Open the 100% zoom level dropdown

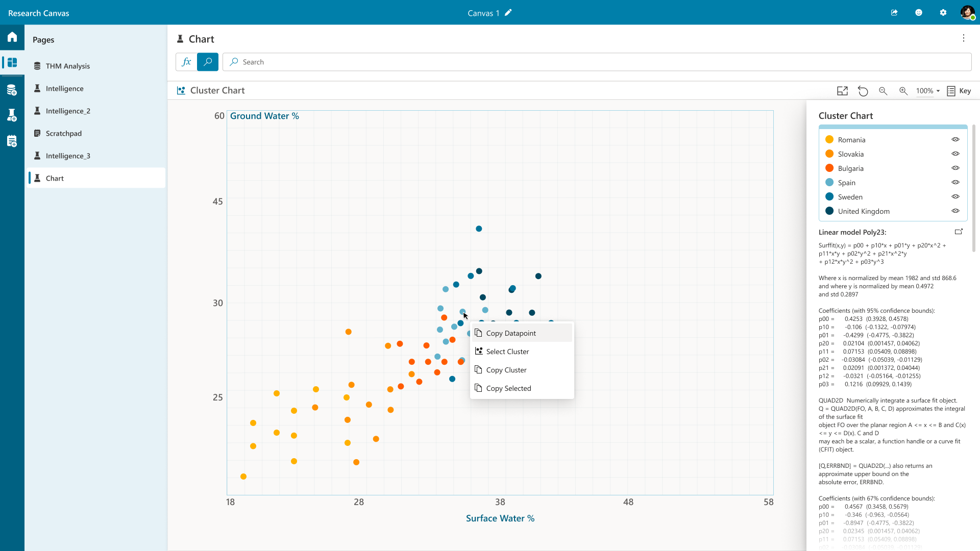pyautogui.click(x=928, y=91)
